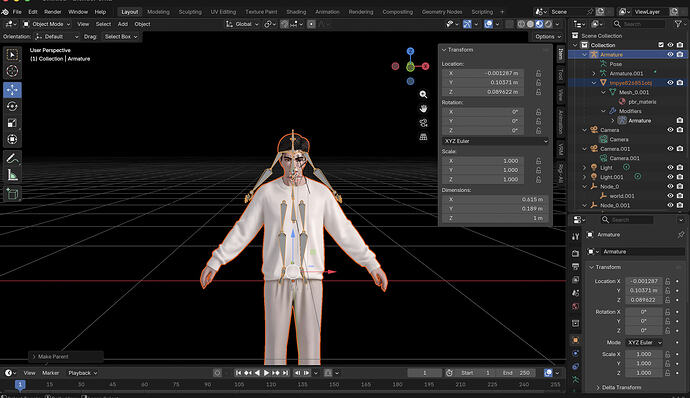Activate the Scale tool

[x=12, y=123]
